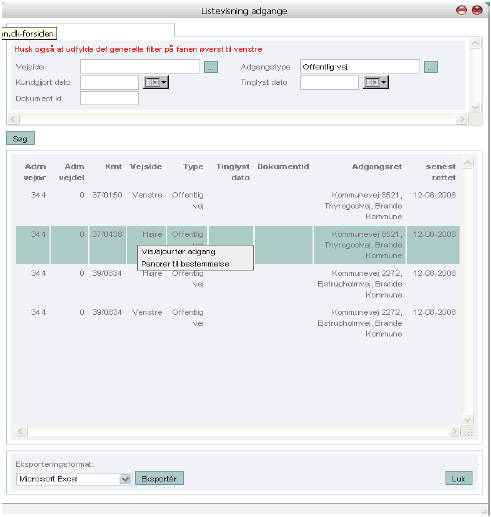Click the red minimize circle icon in the title bar
Screen dimensions: 491x517
click(x=461, y=10)
